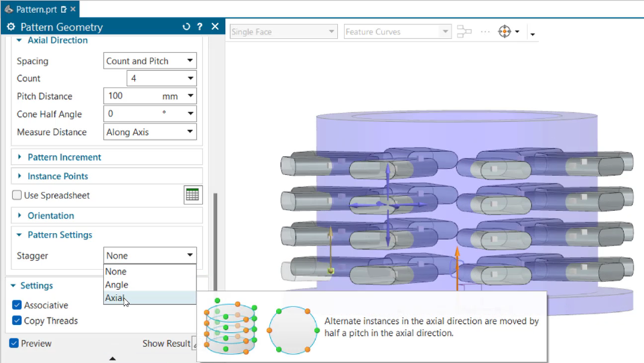Choose Angle in the Stagger dropdown list
Image resolution: width=644 pixels, height=363 pixels.
[117, 285]
